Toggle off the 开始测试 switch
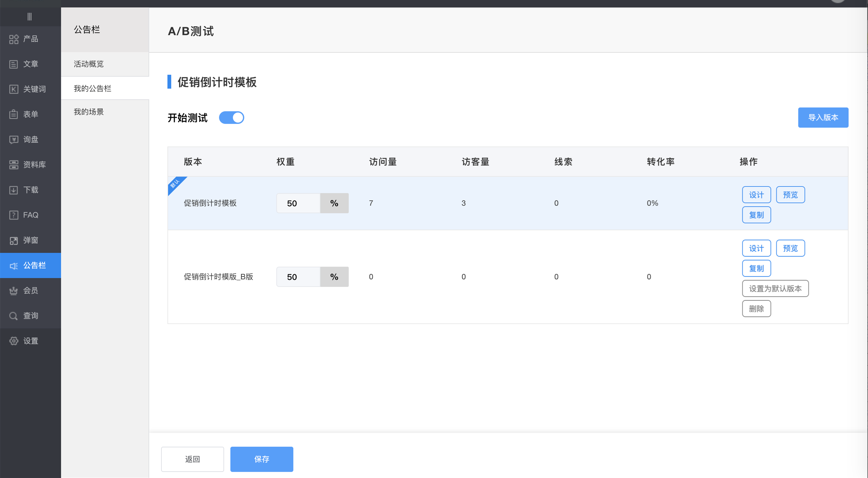Image resolution: width=868 pixels, height=478 pixels. pos(232,118)
